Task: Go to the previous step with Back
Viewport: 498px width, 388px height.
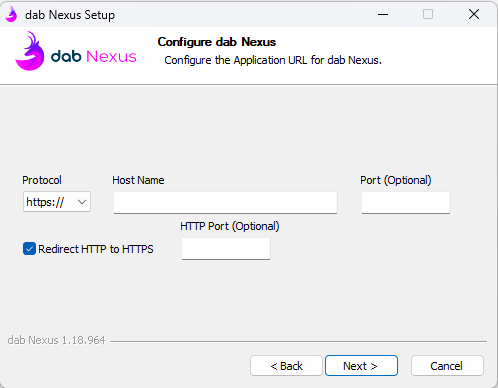Action: coord(286,366)
